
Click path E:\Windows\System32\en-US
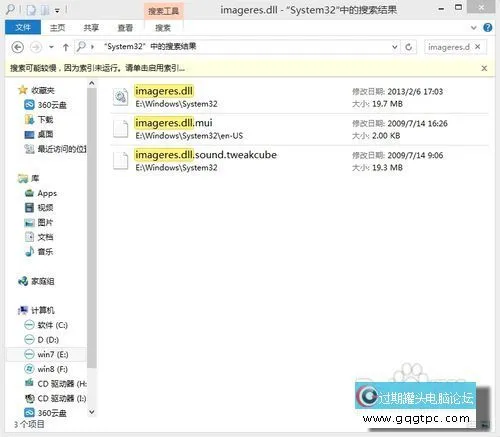coord(189,136)
